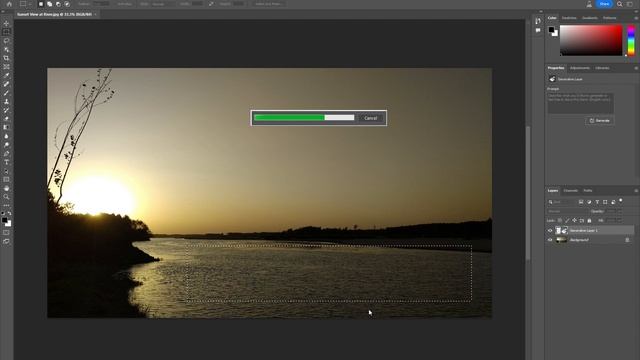Swap width and height in options bar

(211, 4)
